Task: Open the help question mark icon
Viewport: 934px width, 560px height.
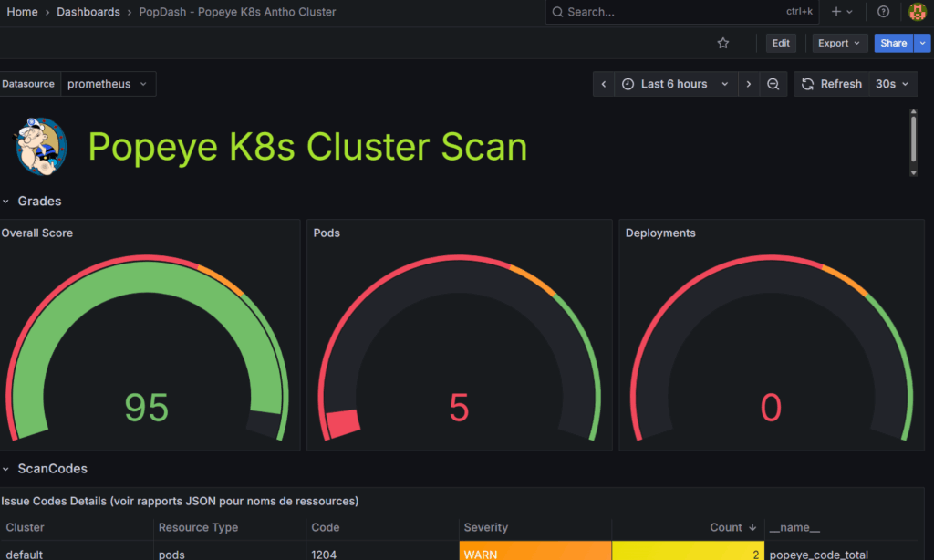Action: click(x=883, y=12)
